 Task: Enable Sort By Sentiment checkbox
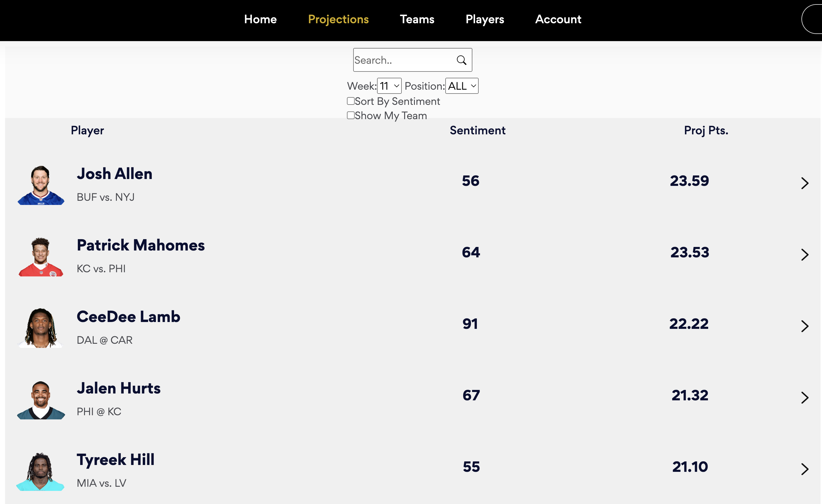(x=350, y=101)
